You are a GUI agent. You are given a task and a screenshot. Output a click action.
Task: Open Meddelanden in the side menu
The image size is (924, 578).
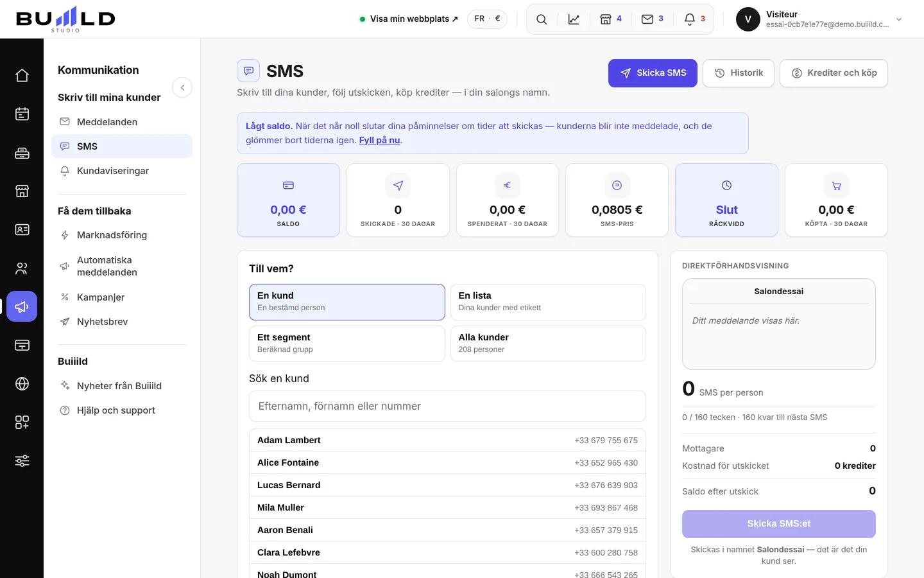(x=122, y=122)
